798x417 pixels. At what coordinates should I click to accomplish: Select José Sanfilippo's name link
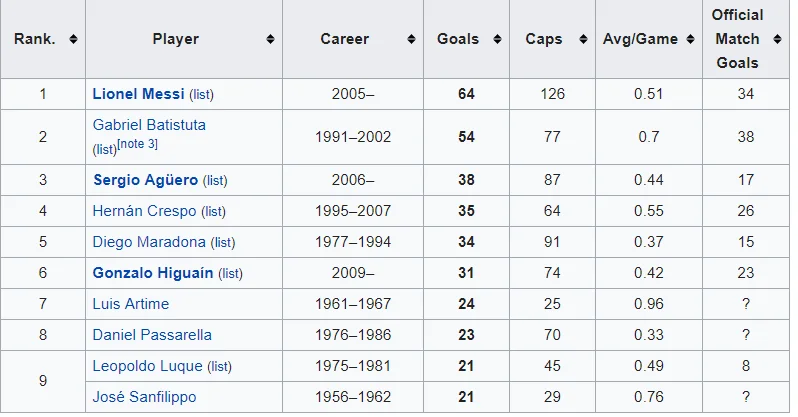(145, 398)
